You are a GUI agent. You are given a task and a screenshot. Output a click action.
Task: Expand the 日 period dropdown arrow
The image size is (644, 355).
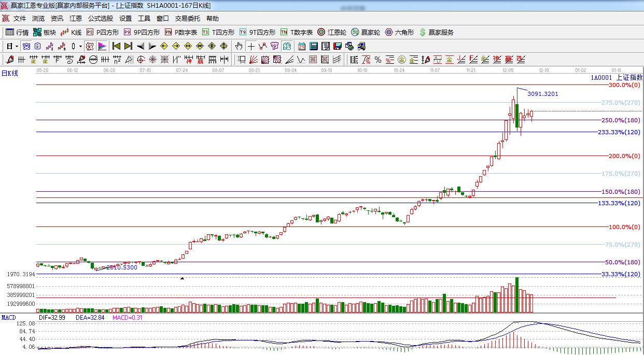tap(17, 46)
